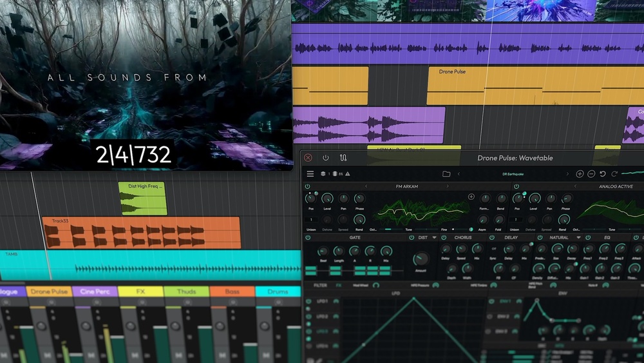Toggle the DIST effect power

(411, 238)
